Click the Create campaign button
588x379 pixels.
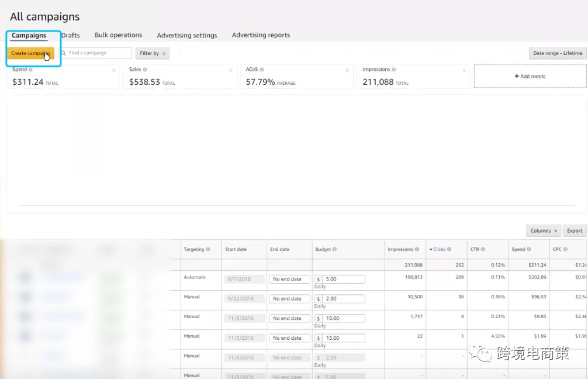[x=30, y=53]
